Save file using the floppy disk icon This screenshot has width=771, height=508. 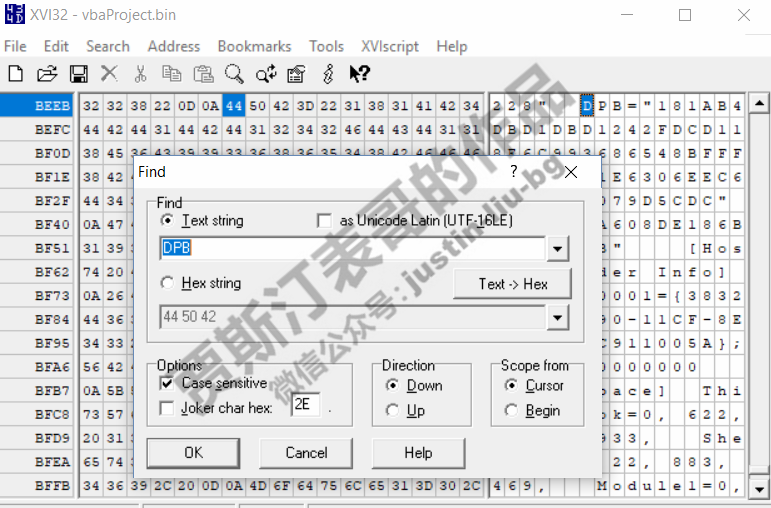78,74
